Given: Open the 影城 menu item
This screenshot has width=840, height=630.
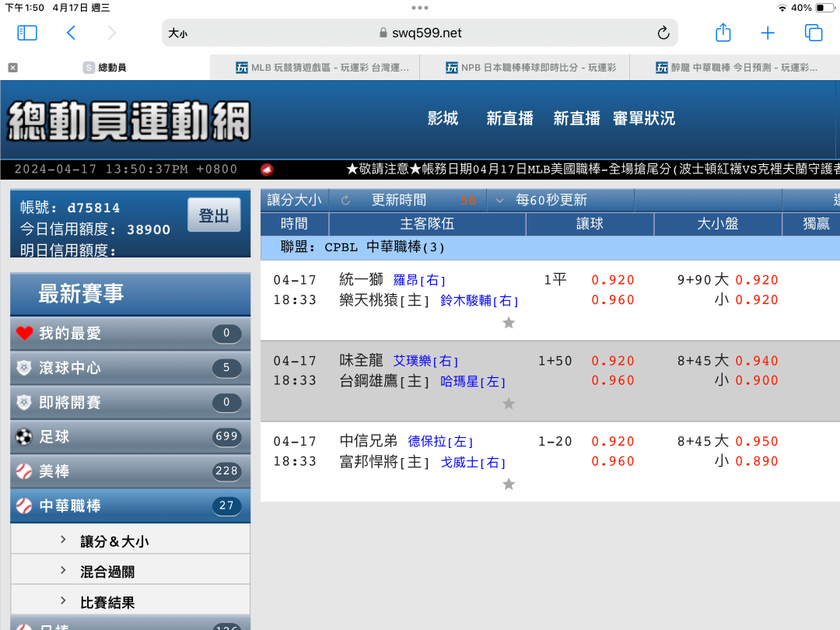Looking at the screenshot, I should tap(443, 118).
